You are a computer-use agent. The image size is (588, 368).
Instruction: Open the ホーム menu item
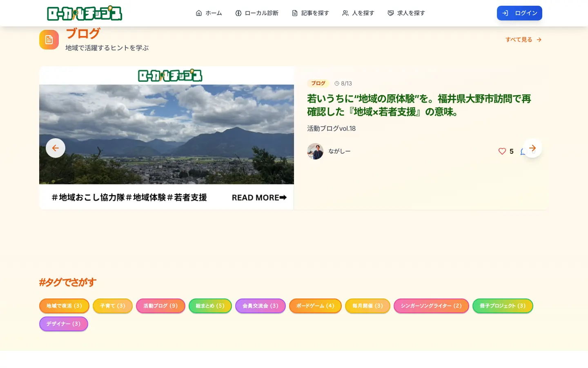pyautogui.click(x=209, y=13)
